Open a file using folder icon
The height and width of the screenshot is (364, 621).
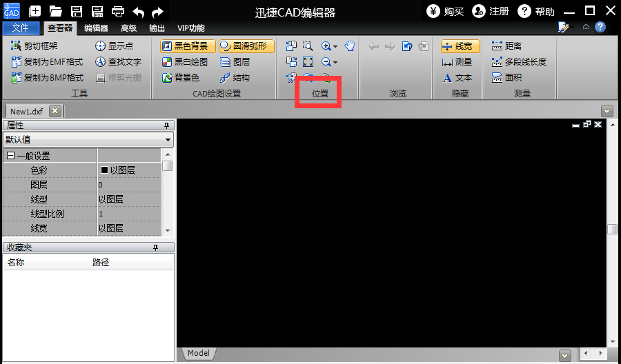click(55, 11)
